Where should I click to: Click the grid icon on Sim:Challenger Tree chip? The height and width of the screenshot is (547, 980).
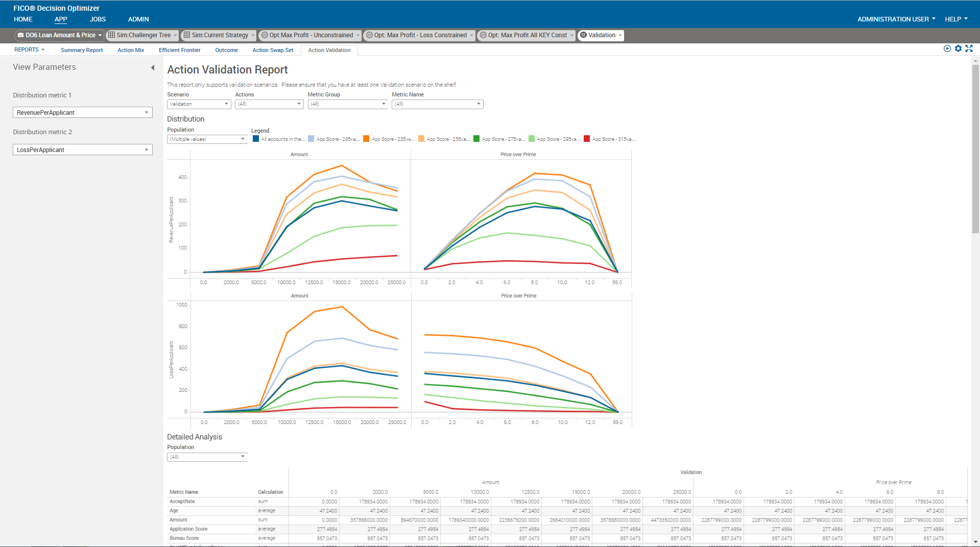(x=112, y=35)
